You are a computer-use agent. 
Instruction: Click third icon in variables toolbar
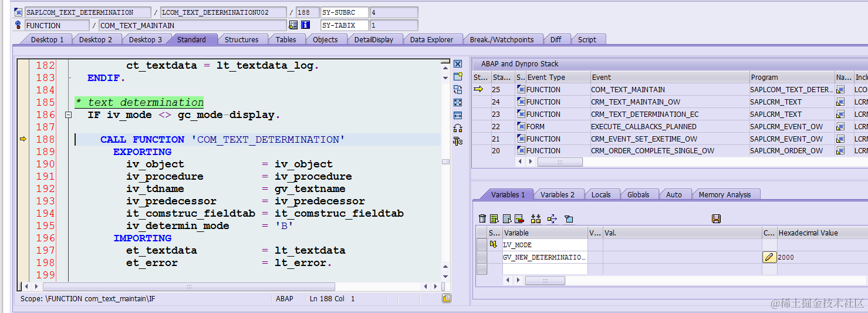(x=507, y=218)
